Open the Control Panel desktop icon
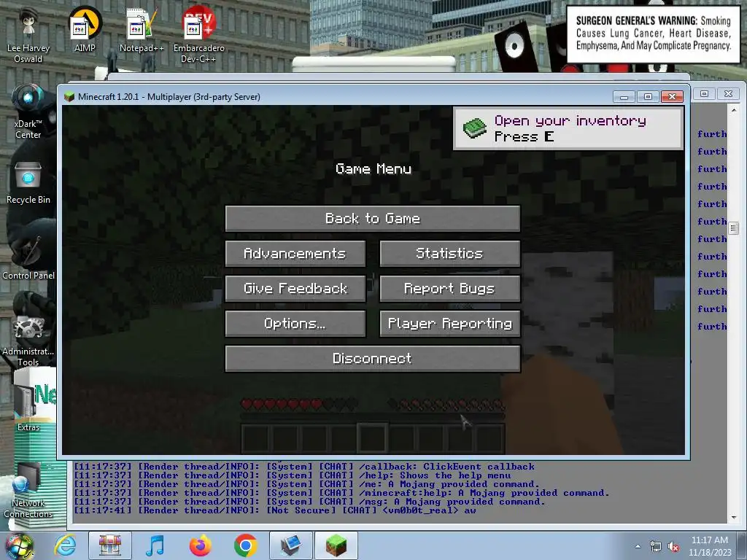Screen dimensions: 747x560 28,257
